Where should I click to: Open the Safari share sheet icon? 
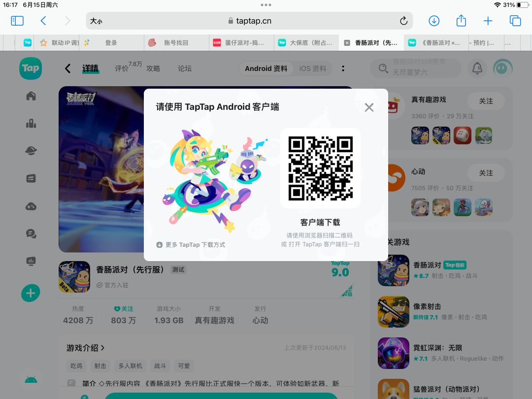461,20
